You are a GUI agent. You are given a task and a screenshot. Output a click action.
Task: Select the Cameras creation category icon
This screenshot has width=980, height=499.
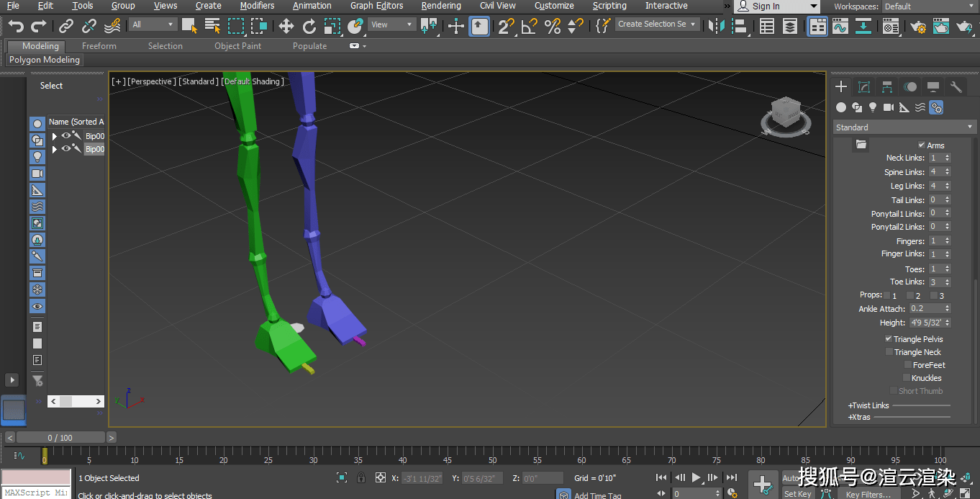[x=888, y=107]
